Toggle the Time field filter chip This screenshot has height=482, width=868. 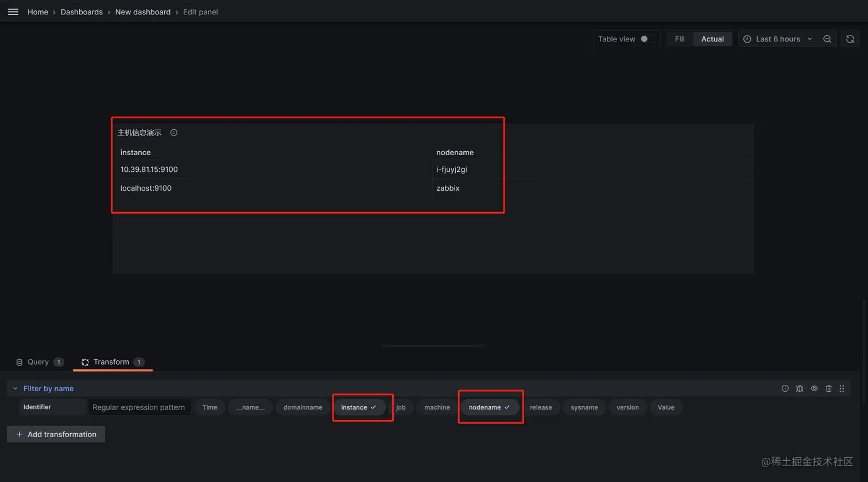pyautogui.click(x=210, y=407)
